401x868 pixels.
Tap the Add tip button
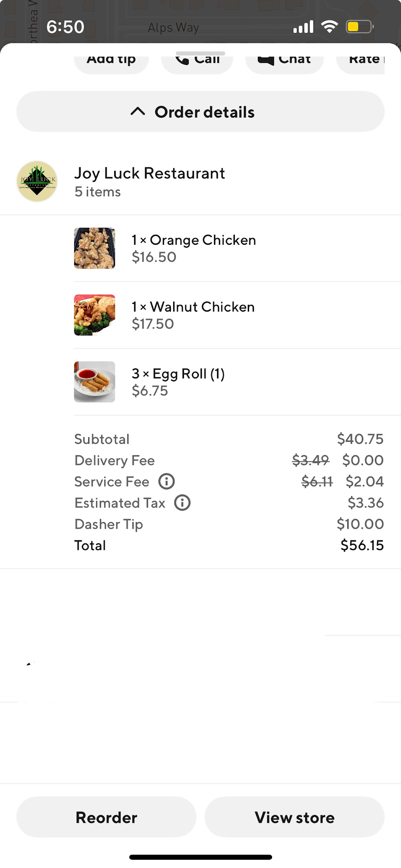112,61
